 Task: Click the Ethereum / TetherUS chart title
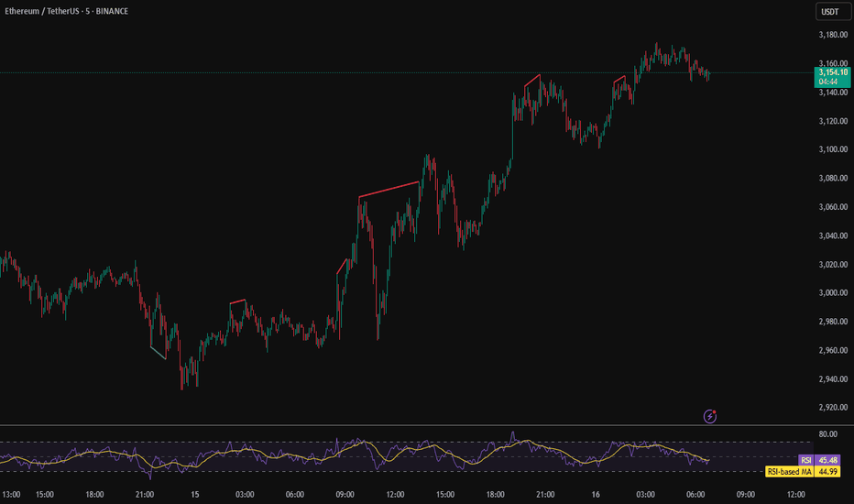pos(67,11)
